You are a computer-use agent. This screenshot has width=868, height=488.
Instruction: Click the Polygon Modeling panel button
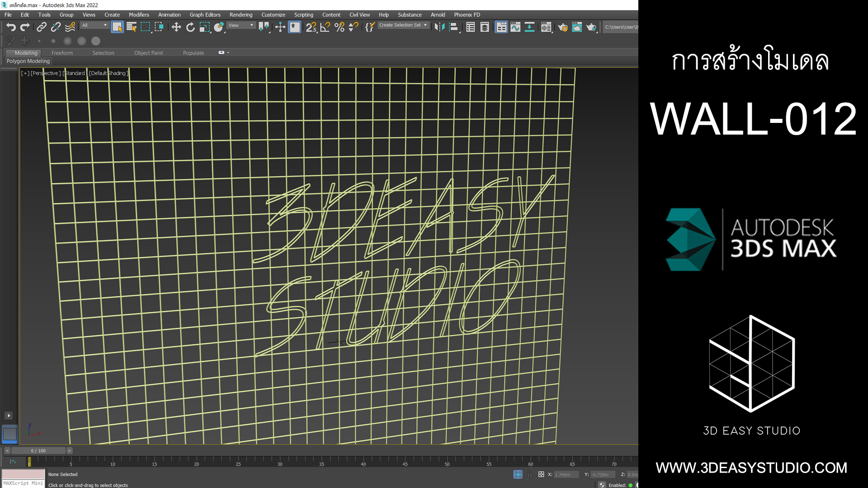(28, 61)
